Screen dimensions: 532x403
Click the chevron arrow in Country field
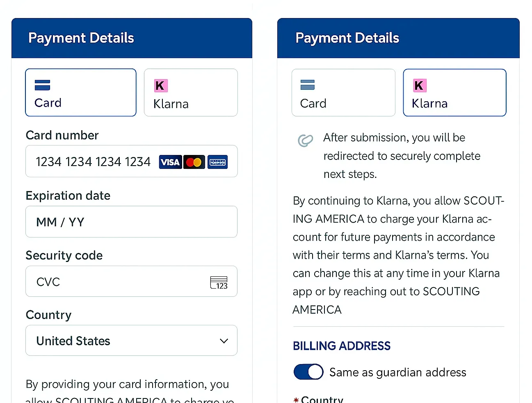point(224,341)
